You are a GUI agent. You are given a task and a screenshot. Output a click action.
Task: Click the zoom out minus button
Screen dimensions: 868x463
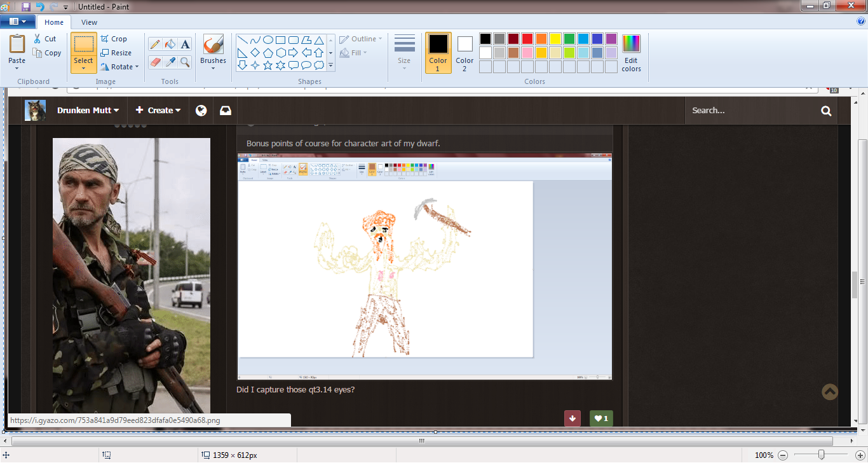[x=783, y=455]
